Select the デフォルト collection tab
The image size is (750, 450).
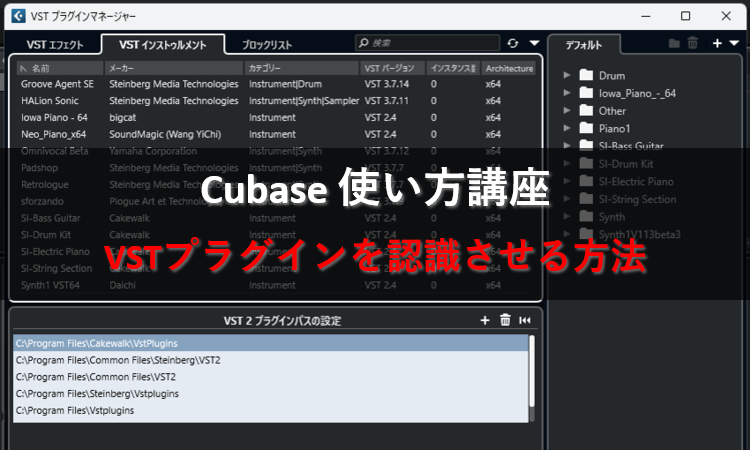pyautogui.click(x=584, y=45)
